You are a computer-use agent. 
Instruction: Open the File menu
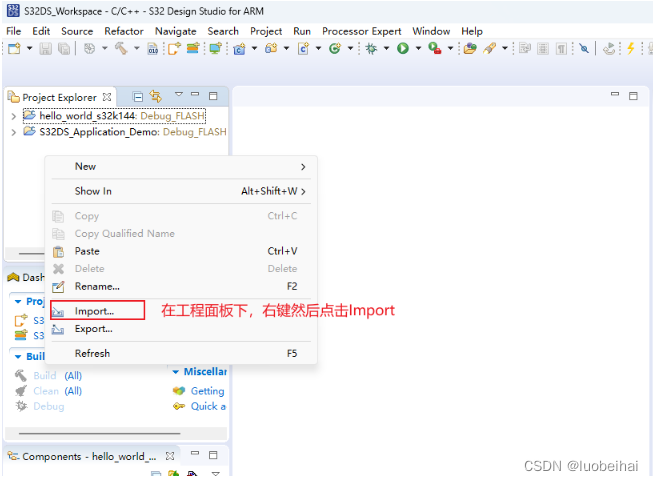pyautogui.click(x=13, y=31)
